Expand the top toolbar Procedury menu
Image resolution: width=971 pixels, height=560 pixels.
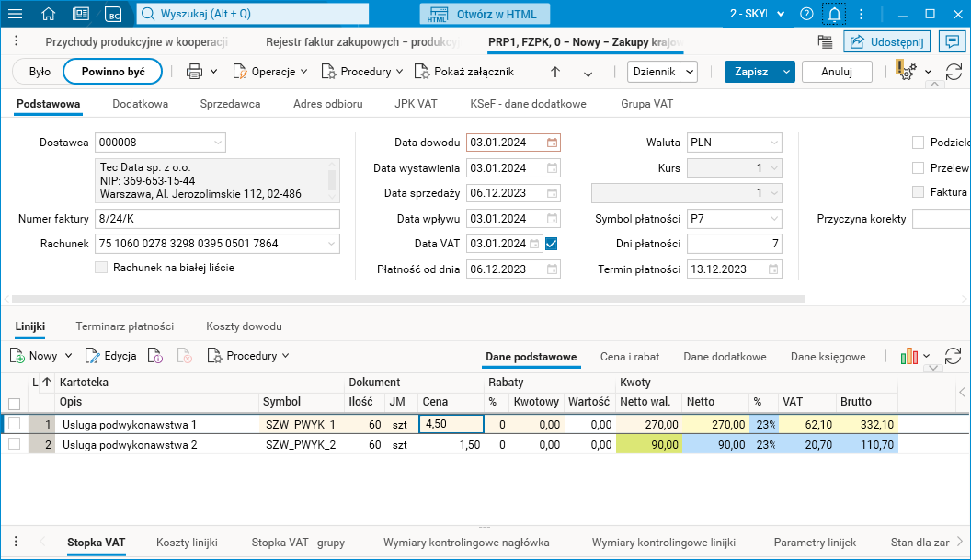[362, 72]
